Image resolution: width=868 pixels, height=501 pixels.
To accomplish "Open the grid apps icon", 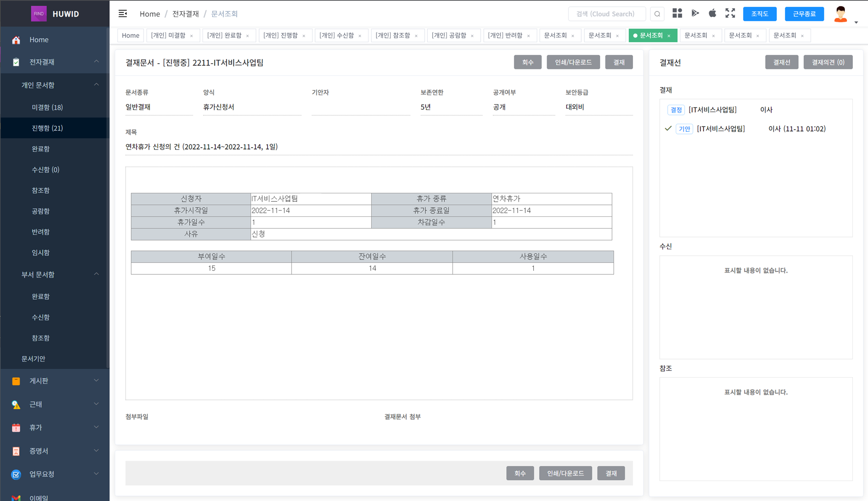I will tap(677, 13).
